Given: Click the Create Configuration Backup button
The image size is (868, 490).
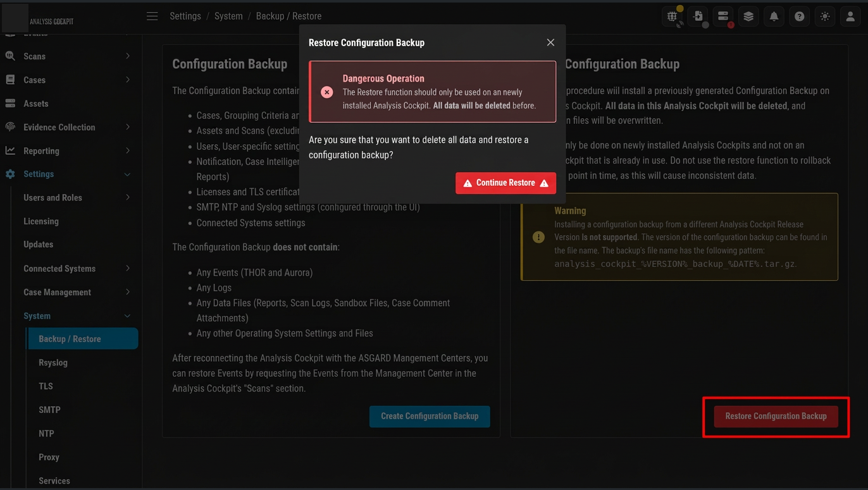Looking at the screenshot, I should coord(430,416).
